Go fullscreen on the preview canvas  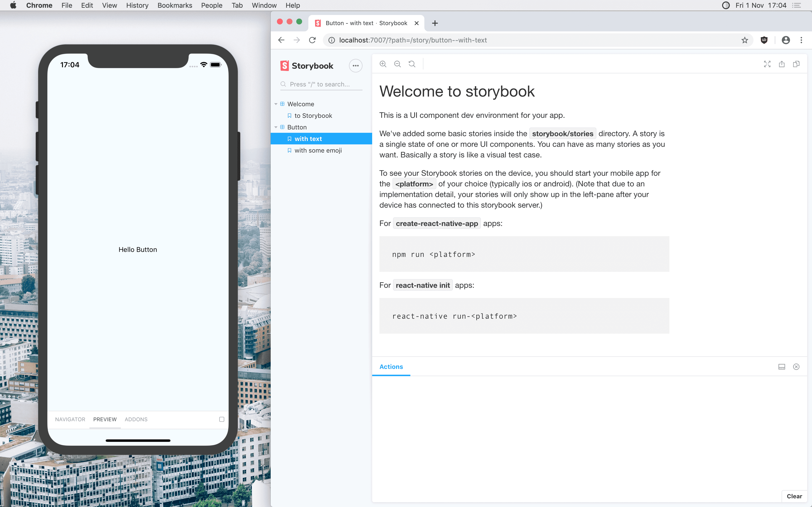click(767, 64)
